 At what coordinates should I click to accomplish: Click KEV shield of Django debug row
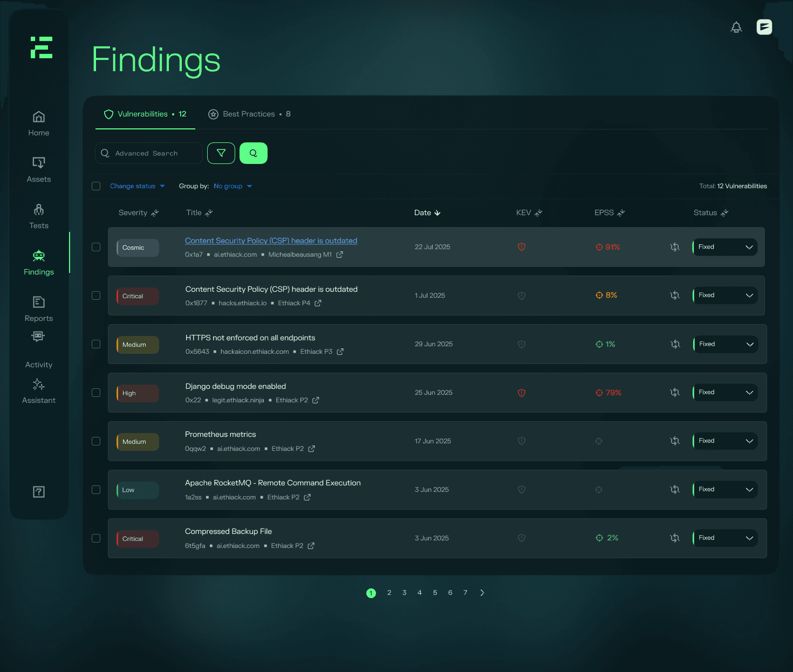pyautogui.click(x=522, y=393)
